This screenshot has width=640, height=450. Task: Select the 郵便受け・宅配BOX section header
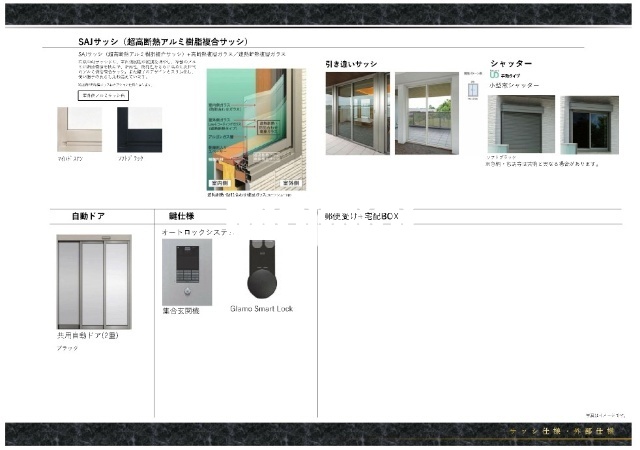point(360,216)
